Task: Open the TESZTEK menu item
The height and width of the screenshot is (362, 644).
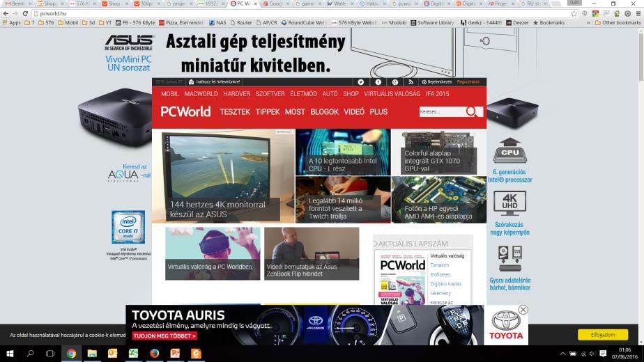Action: (x=235, y=111)
